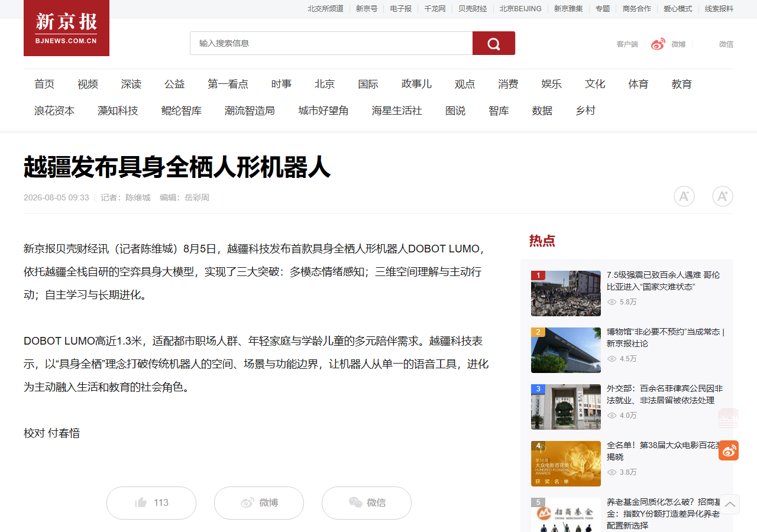Open 贝壳财经 in the top bar
Screen dimensions: 757x532
(473, 9)
